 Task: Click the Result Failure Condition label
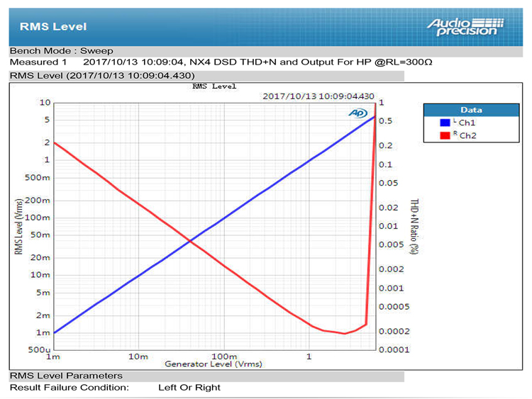click(69, 388)
